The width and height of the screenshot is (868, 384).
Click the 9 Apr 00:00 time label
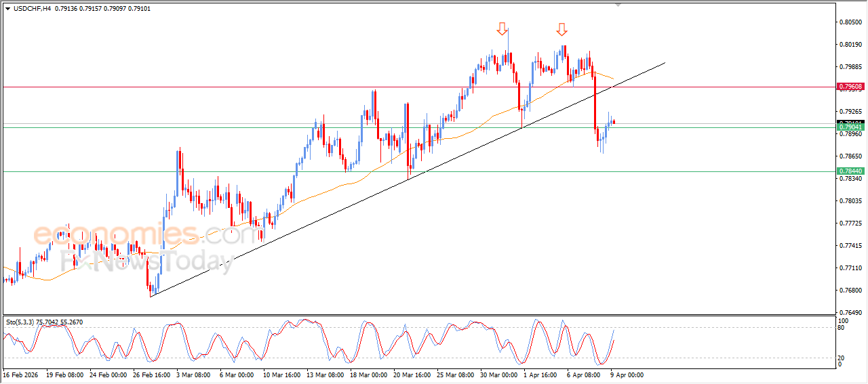point(627,375)
